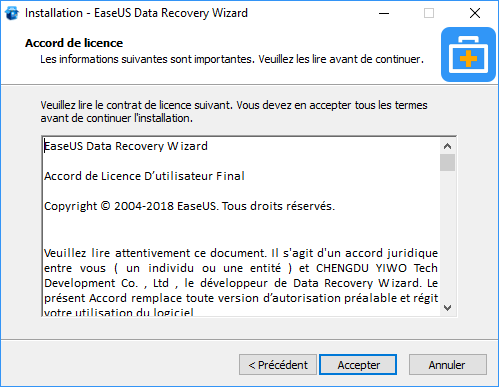Viewport: 499px width, 387px height.
Task: Click the empty scrollbar track below the thumb
Action: pos(447,235)
